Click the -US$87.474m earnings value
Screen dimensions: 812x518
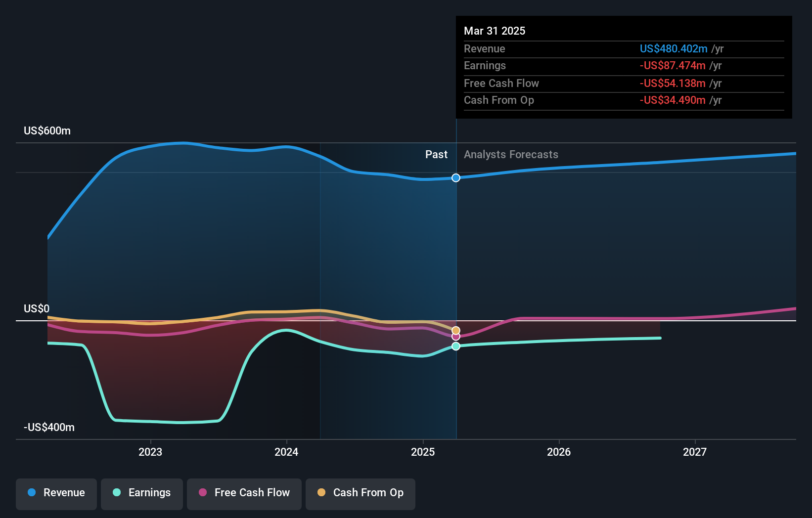pyautogui.click(x=673, y=66)
